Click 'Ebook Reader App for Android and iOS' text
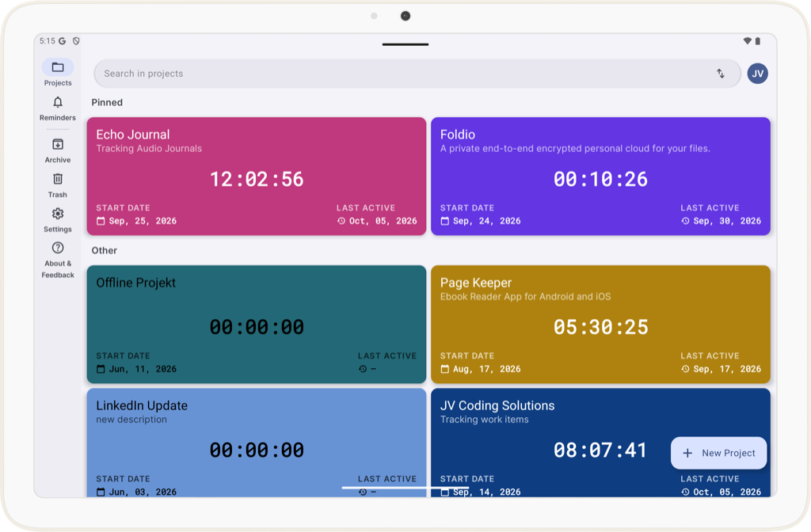 [526, 297]
